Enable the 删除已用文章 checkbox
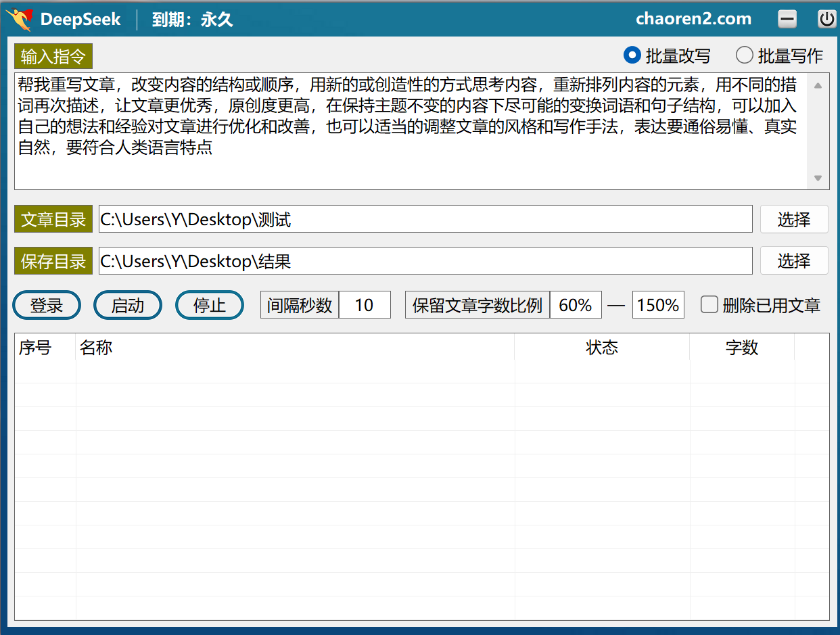840x635 pixels. point(709,305)
